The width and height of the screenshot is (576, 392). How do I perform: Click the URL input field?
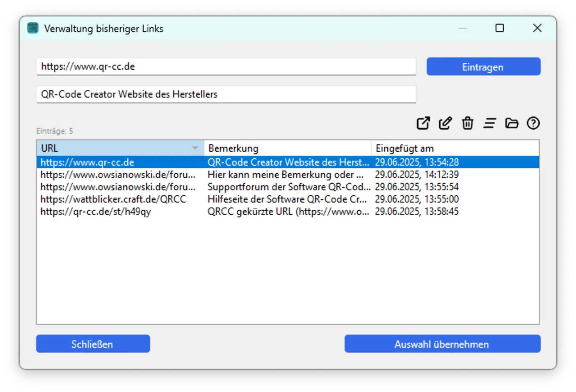[226, 66]
